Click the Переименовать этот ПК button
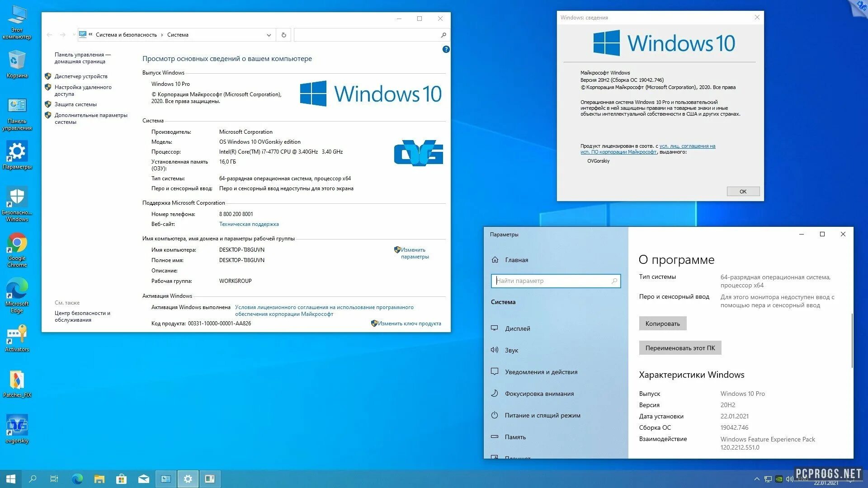 680,348
